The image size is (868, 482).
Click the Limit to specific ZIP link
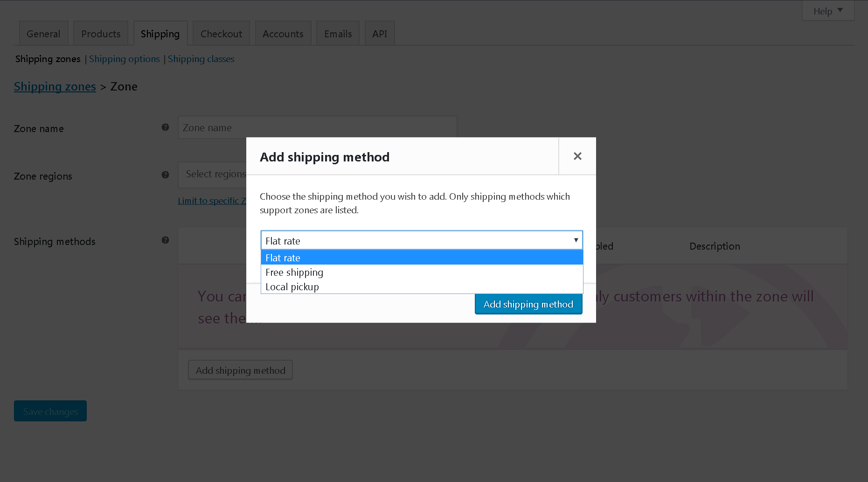click(x=212, y=201)
